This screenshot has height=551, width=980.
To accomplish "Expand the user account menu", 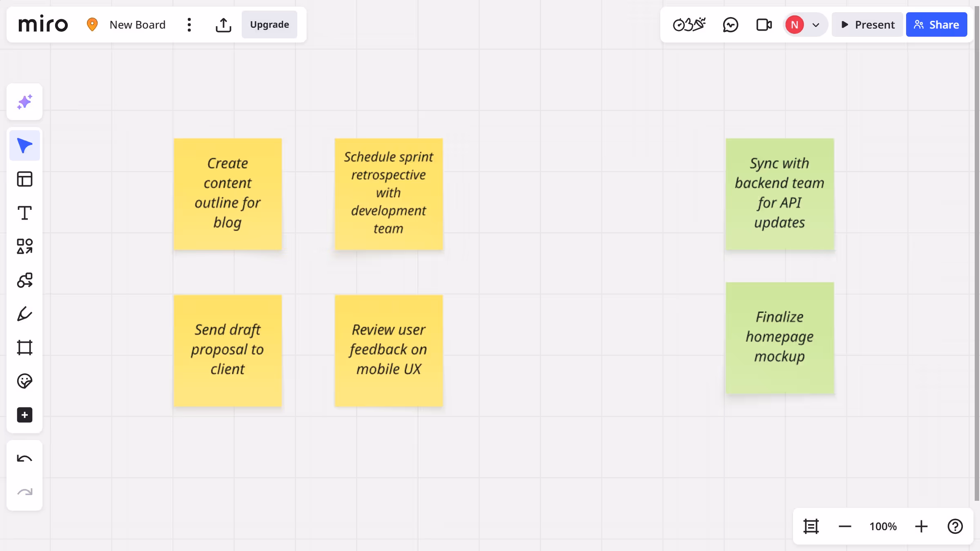I will point(816,24).
